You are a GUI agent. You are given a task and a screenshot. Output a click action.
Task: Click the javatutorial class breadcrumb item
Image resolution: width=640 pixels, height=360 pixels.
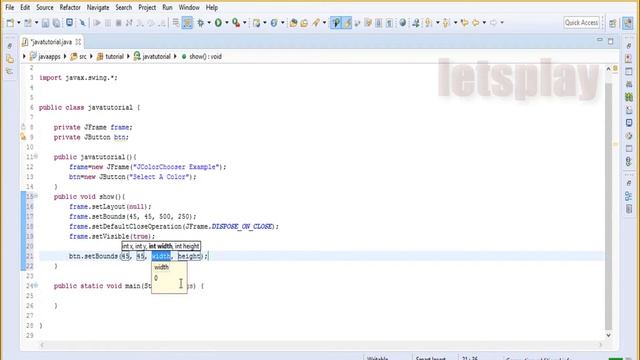click(x=152, y=57)
